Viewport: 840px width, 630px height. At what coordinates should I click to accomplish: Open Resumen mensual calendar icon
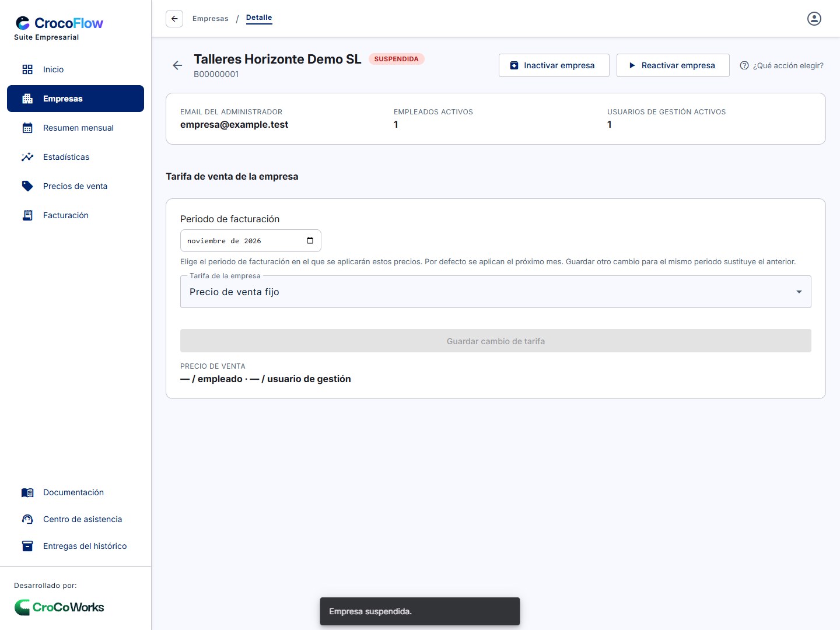27,128
